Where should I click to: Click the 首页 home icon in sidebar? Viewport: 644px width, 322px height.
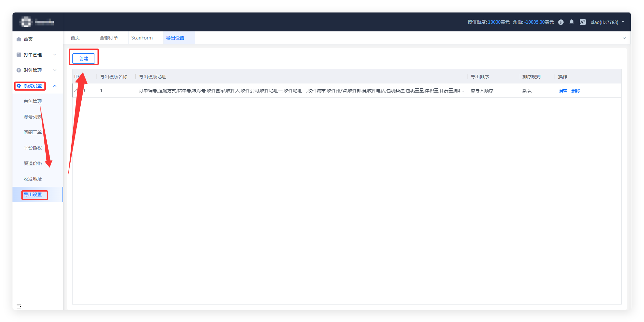pos(19,39)
